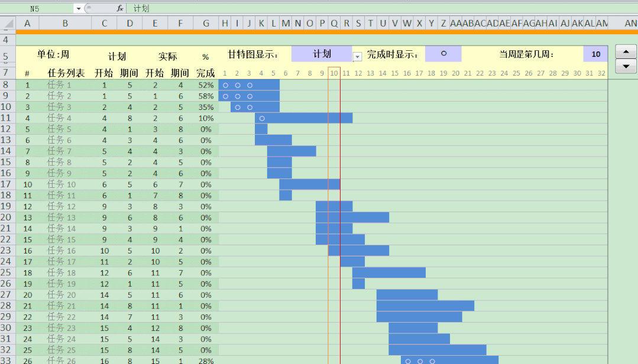Click the 完成时显示 label
Image resolution: width=638 pixels, height=364 pixels.
[x=393, y=54]
